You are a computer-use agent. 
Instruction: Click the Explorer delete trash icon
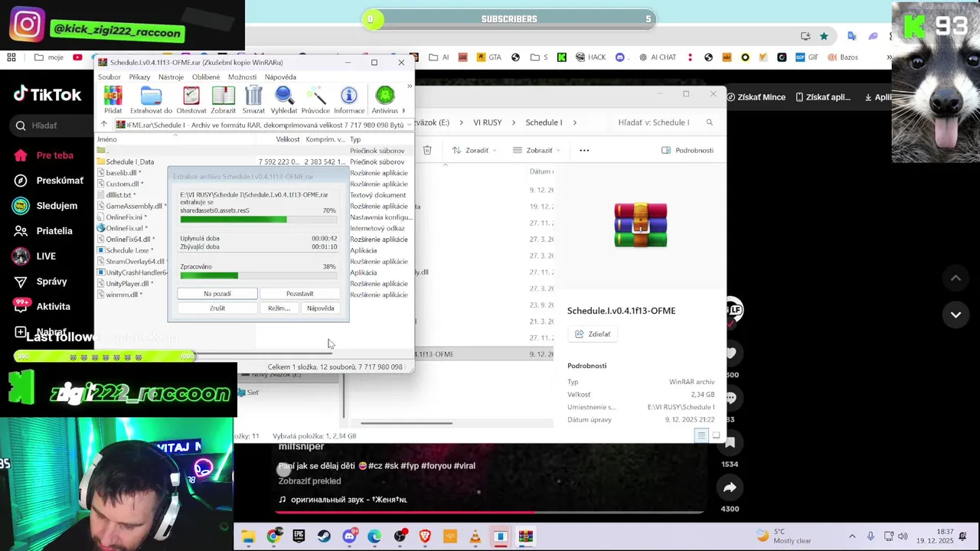[x=427, y=150]
